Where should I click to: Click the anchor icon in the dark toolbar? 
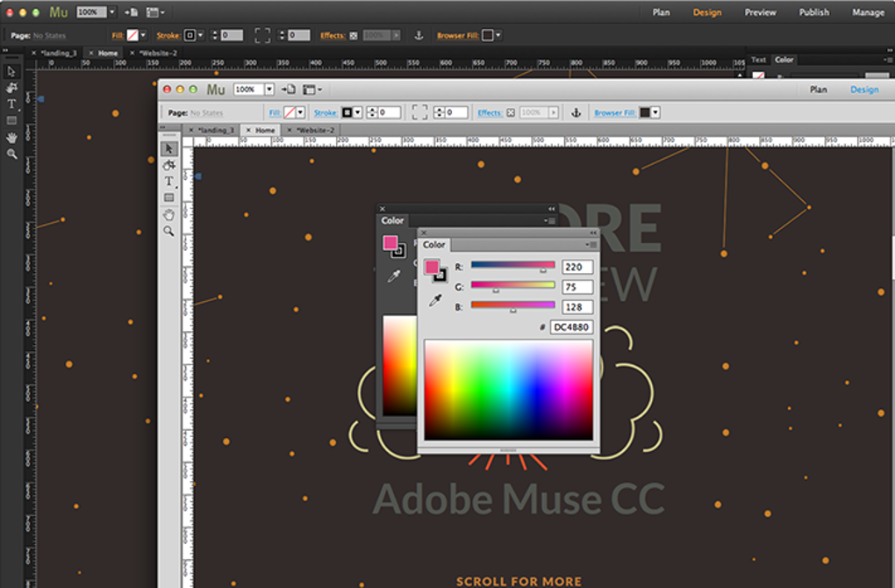(419, 35)
